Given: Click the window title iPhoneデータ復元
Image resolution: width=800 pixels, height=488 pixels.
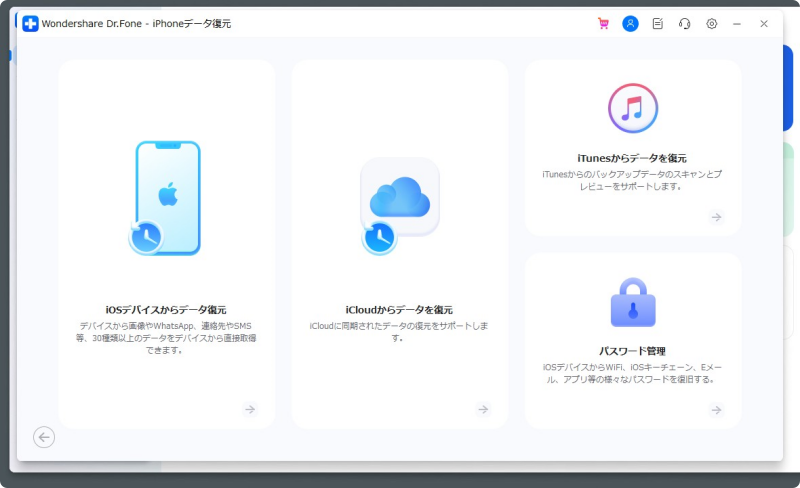Looking at the screenshot, I should 192,23.
